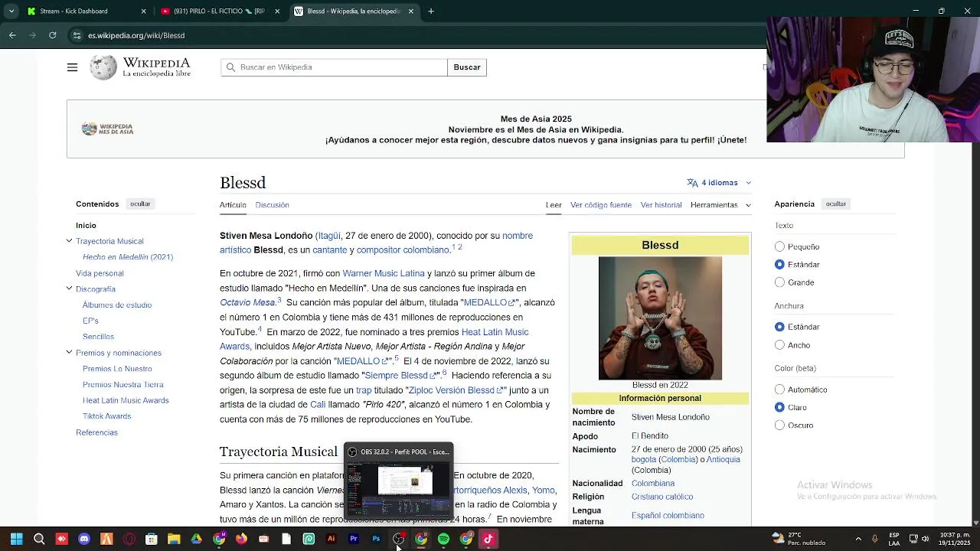This screenshot has width=980, height=551.
Task: Show hidden system tray icons chevron
Action: 858,539
